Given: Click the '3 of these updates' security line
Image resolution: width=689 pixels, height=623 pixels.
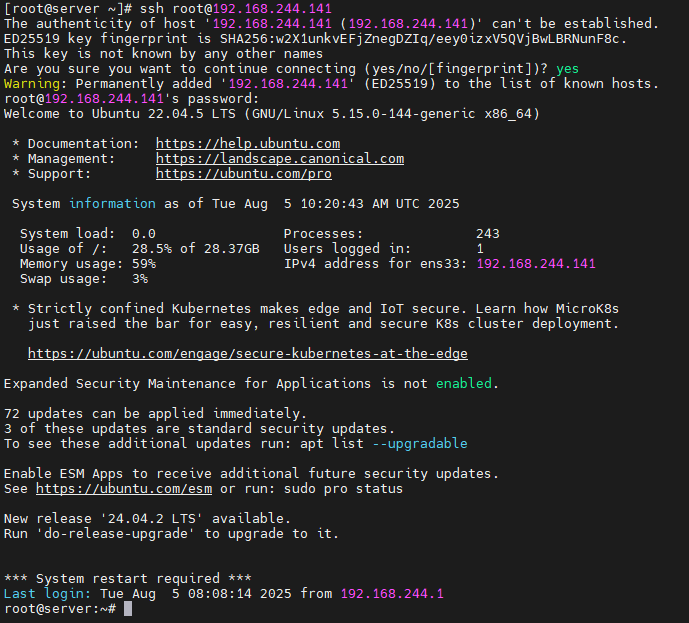Looking at the screenshot, I should 199,428.
